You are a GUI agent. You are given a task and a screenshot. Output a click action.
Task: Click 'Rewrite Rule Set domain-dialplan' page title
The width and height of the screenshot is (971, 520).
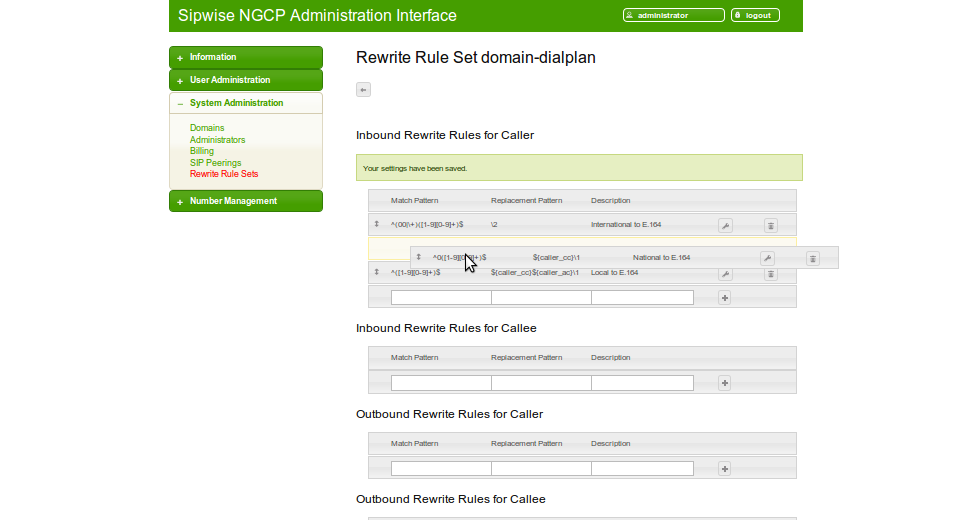(x=476, y=58)
